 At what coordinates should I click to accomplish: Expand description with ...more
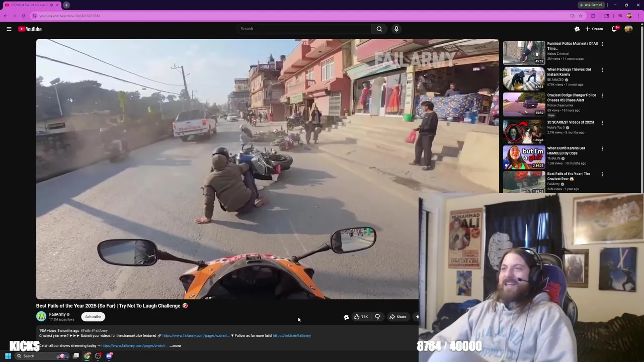(x=175, y=346)
